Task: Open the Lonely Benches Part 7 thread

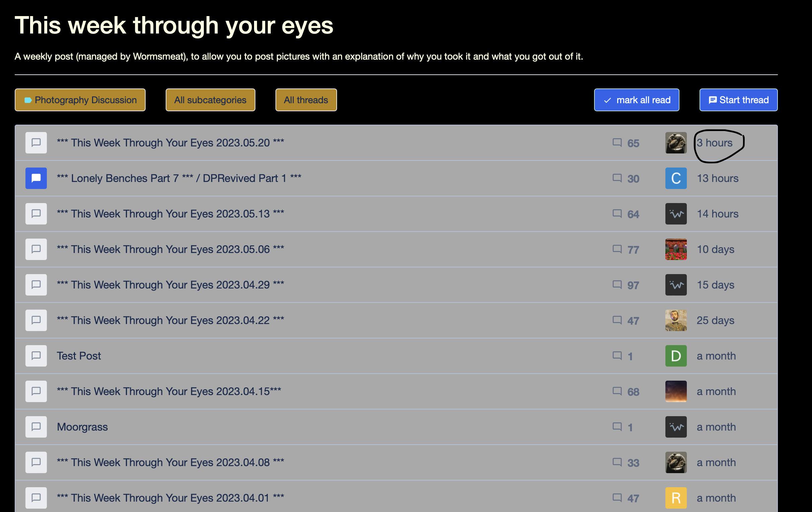Action: 179,178
